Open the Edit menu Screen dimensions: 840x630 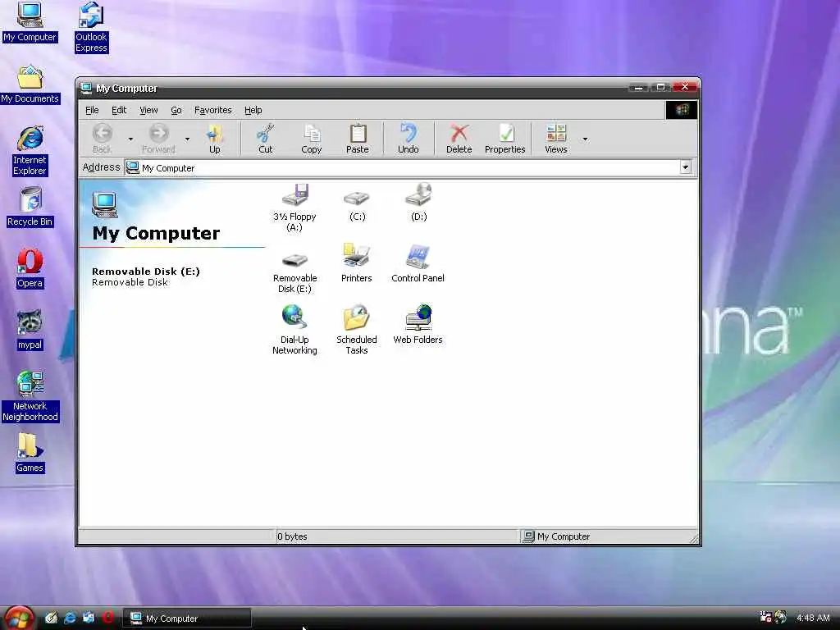pyautogui.click(x=119, y=110)
